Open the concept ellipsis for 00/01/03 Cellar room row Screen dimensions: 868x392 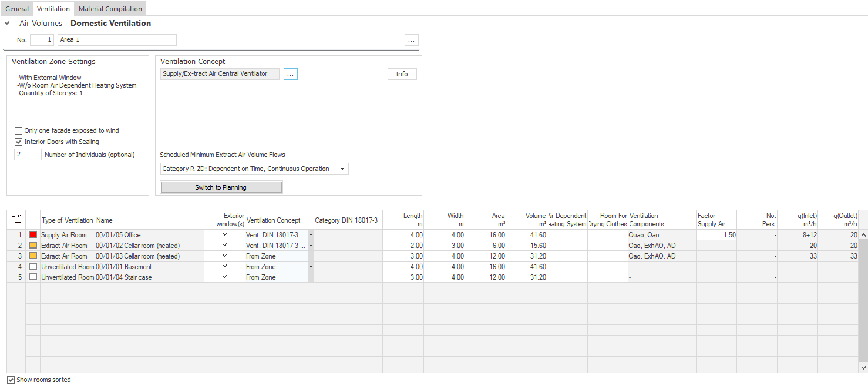pyautogui.click(x=311, y=256)
